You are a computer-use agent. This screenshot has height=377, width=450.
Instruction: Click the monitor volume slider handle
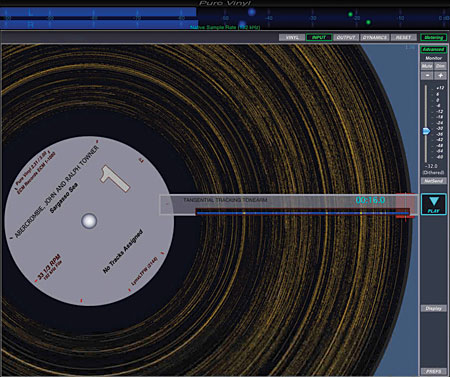tap(426, 131)
